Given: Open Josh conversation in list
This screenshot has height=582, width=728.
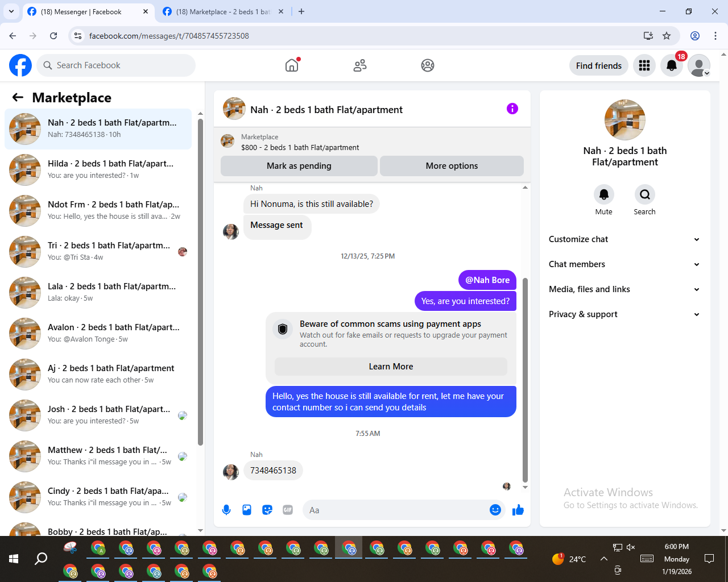Looking at the screenshot, I should 98,415.
